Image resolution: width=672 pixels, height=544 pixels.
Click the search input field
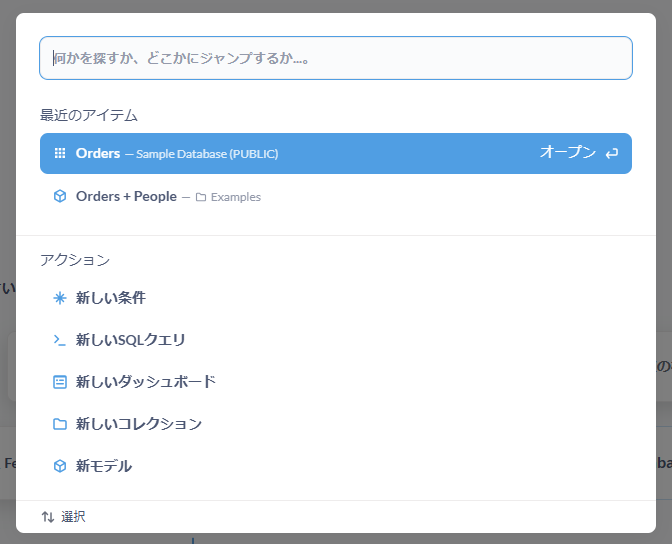[x=336, y=58]
